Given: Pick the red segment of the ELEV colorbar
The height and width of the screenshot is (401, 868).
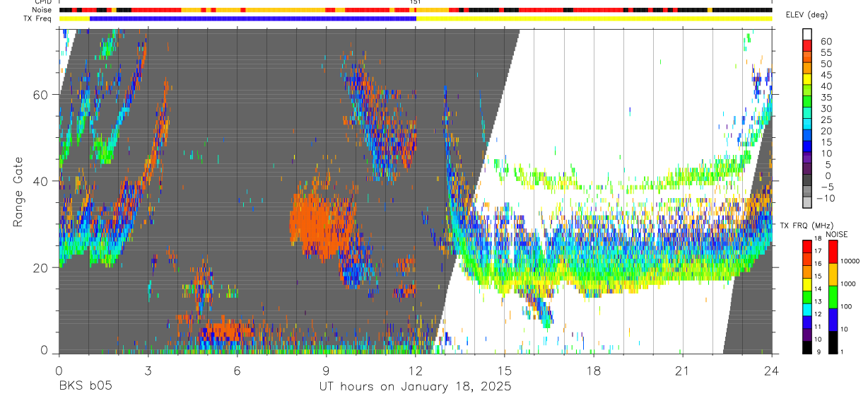Looking at the screenshot, I should point(807,45).
